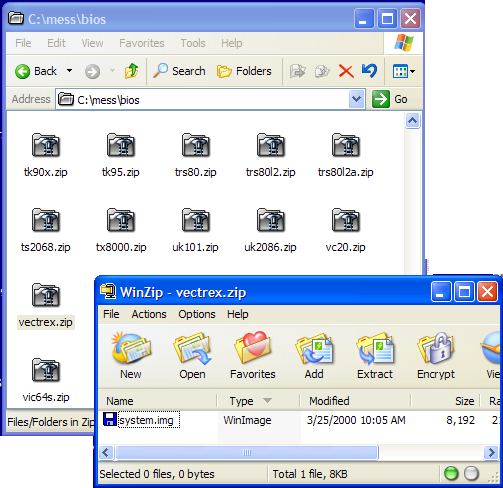Select tx8000.zip archive icon
The image size is (503, 488).
coord(121,220)
